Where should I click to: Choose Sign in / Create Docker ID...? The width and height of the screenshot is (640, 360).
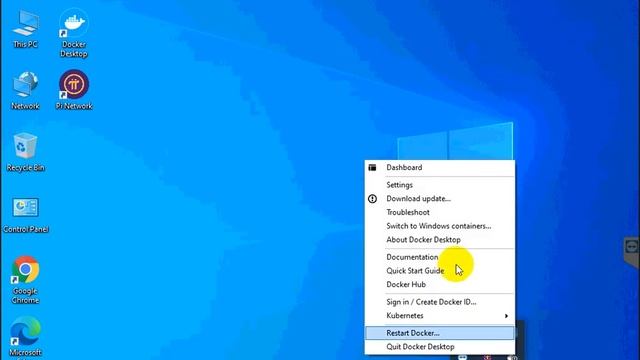(440, 302)
